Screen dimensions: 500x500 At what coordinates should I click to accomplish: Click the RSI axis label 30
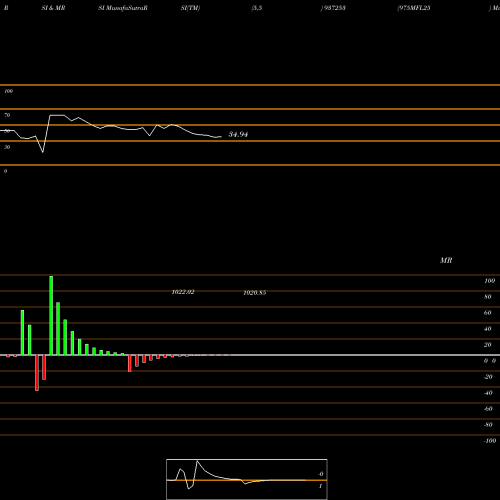(7, 147)
